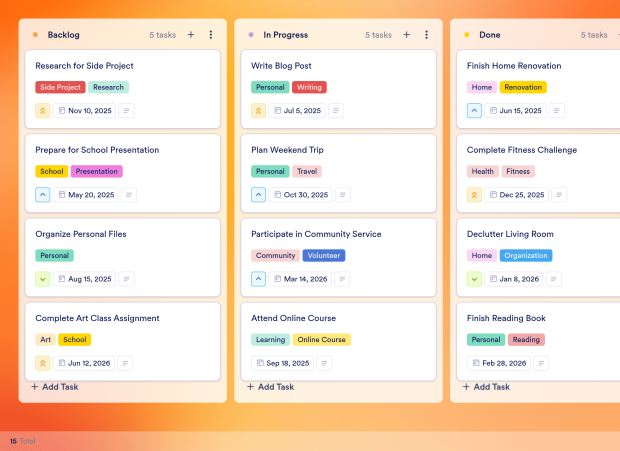Open description icon on Participate in Community Service
The height and width of the screenshot is (451, 620).
coord(342,279)
